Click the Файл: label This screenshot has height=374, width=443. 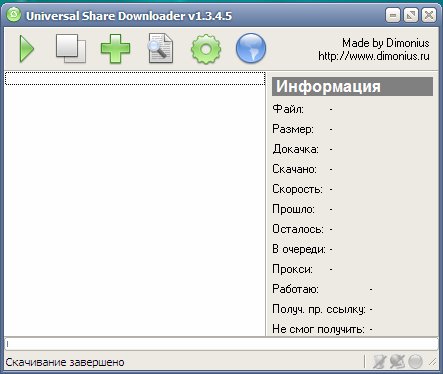click(x=288, y=109)
